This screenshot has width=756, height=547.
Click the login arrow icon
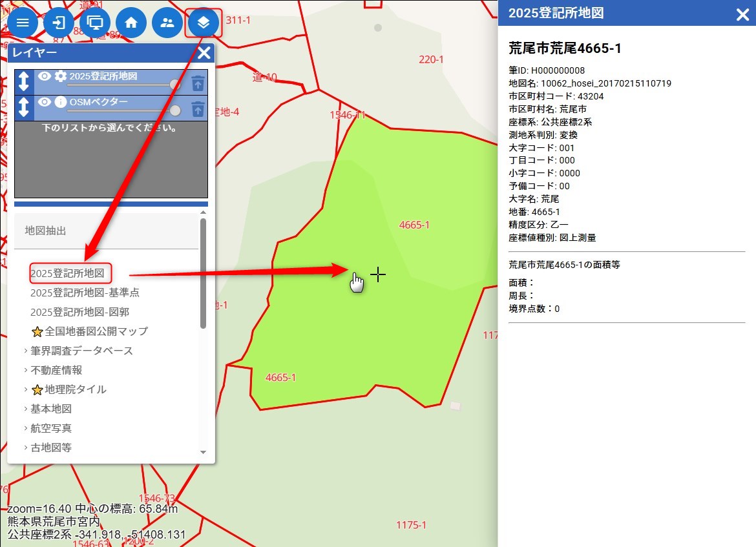(x=59, y=23)
